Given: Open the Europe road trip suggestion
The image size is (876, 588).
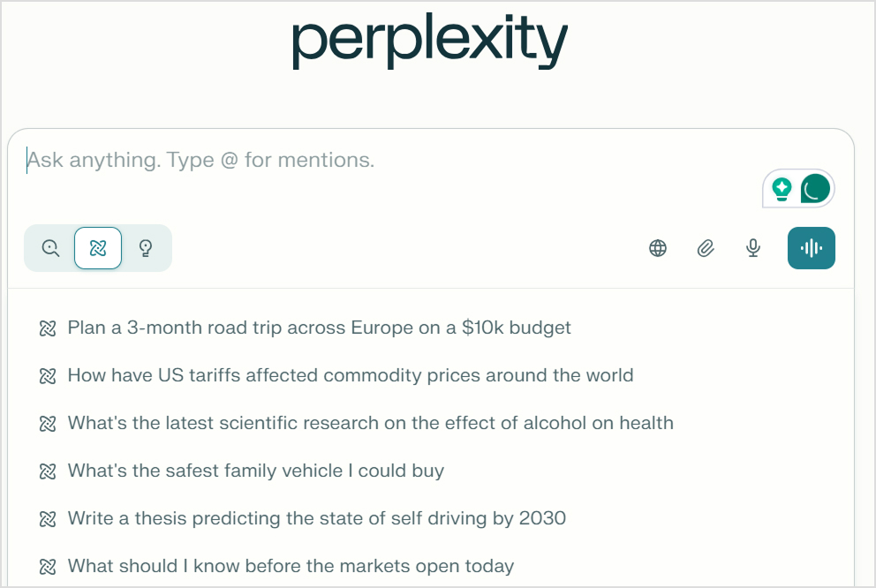Looking at the screenshot, I should click(x=319, y=328).
